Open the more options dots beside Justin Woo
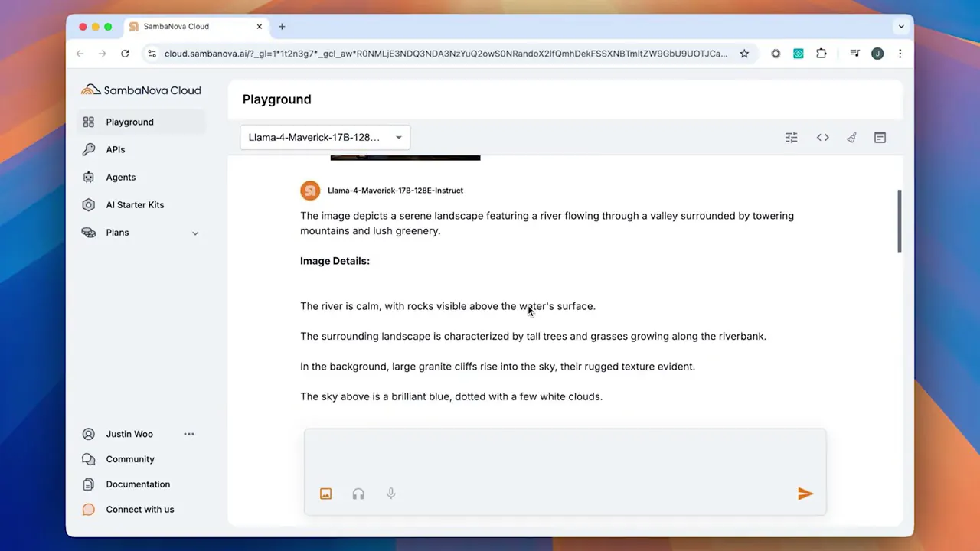The height and width of the screenshot is (551, 980). click(x=189, y=434)
